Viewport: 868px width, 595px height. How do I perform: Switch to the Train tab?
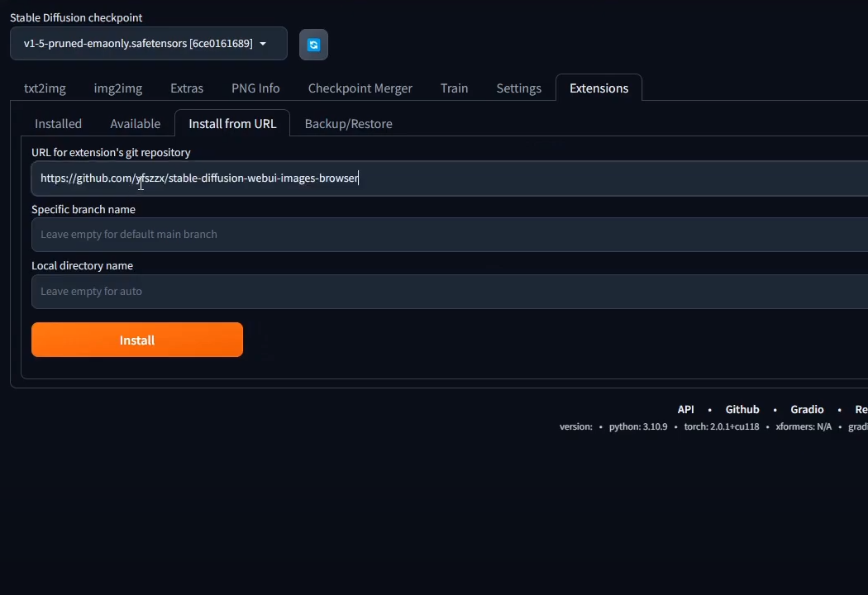[454, 88]
